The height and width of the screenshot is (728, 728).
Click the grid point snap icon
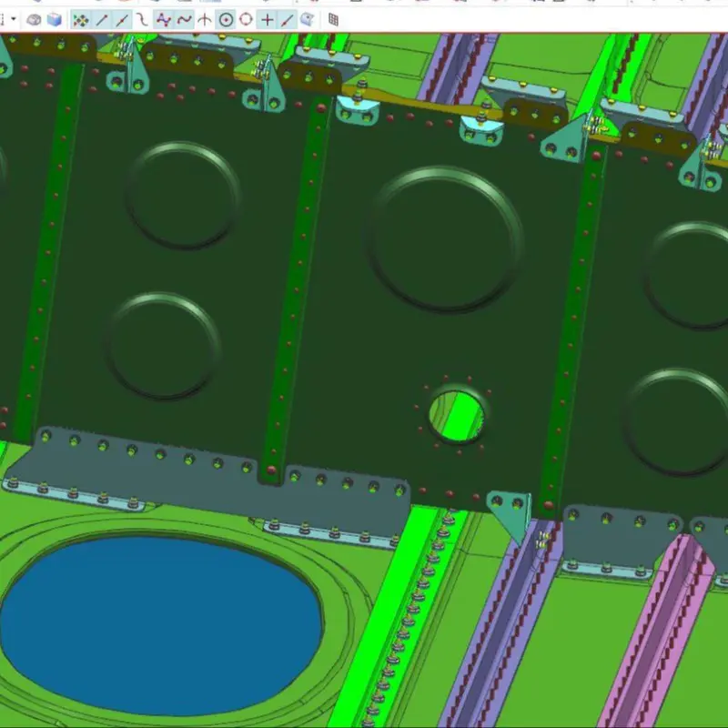click(x=333, y=19)
